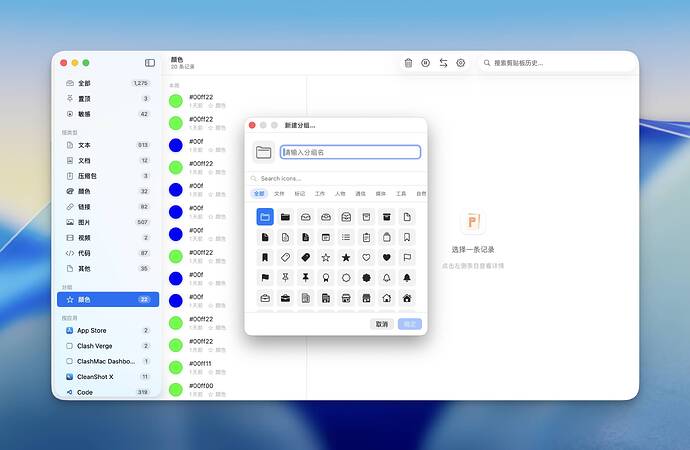Show App Store entries in sidebar

tap(108, 330)
